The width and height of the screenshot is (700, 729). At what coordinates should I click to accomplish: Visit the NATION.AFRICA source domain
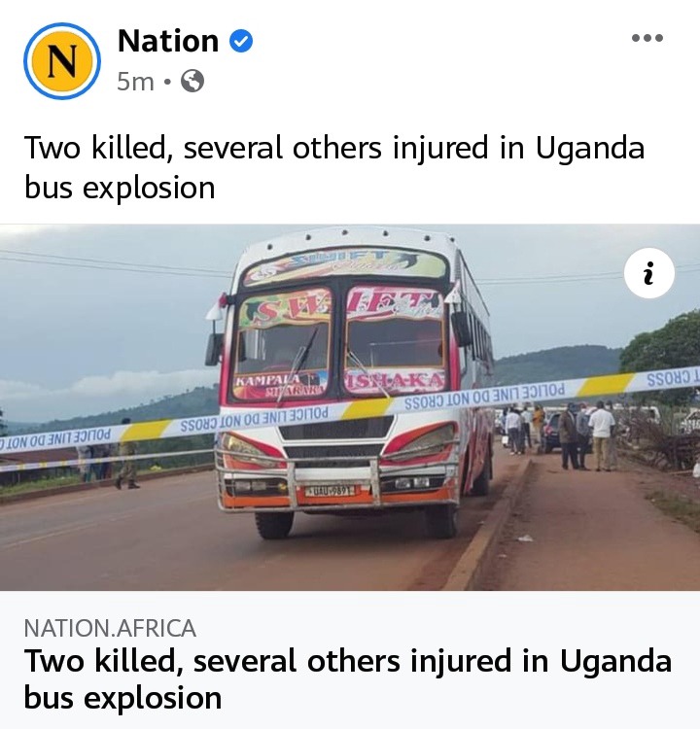coord(110,628)
